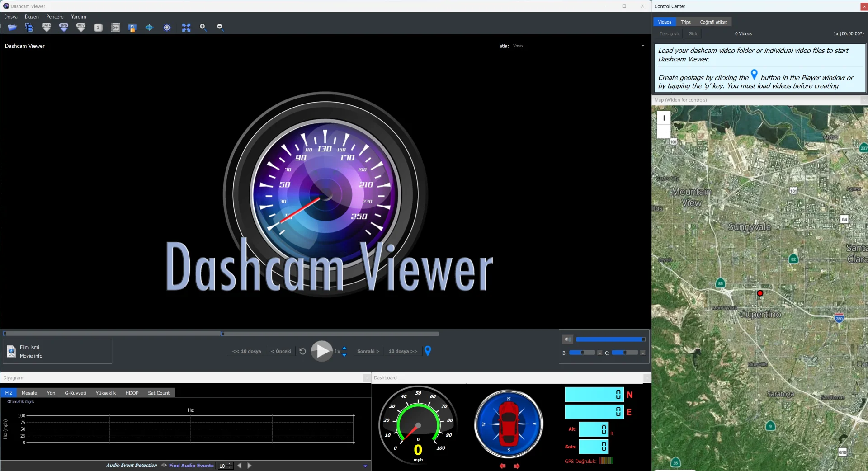
Task: Open video folder with the folder icon
Action: click(12, 28)
